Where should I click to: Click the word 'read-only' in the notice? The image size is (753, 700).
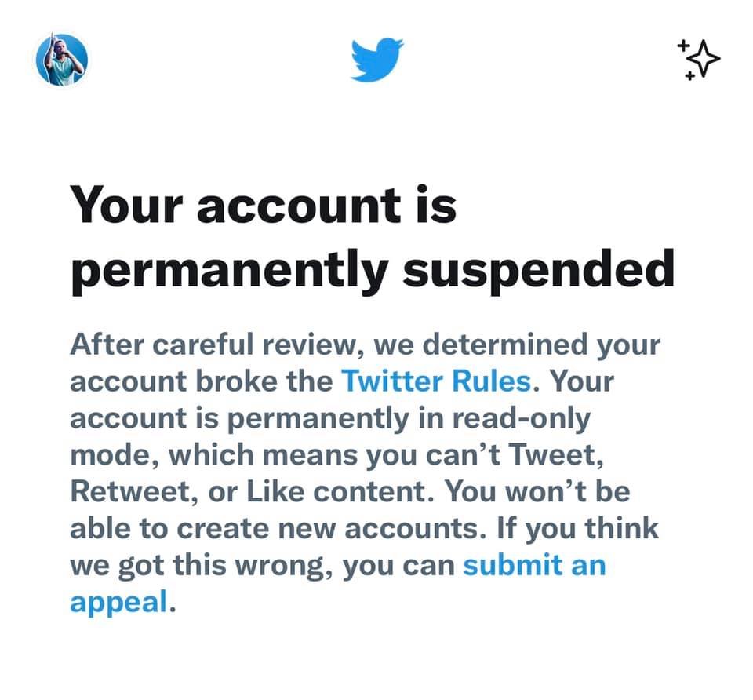tap(516, 418)
